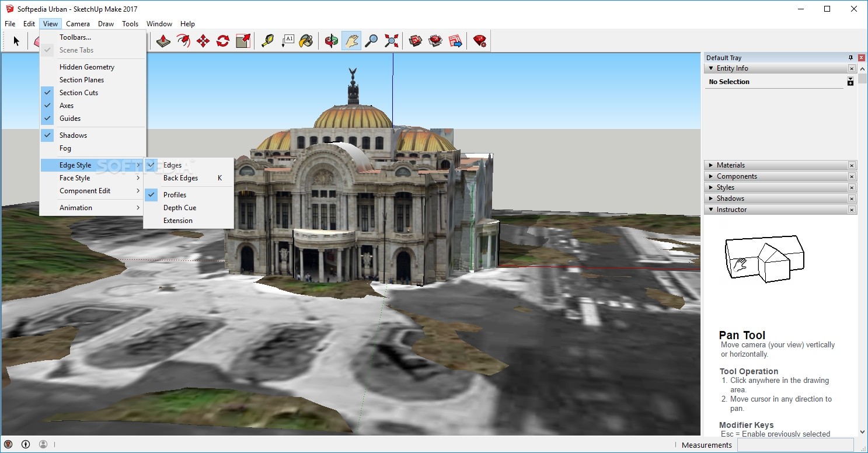Image resolution: width=868 pixels, height=453 pixels.
Task: Close the Materials panel
Action: click(x=852, y=165)
